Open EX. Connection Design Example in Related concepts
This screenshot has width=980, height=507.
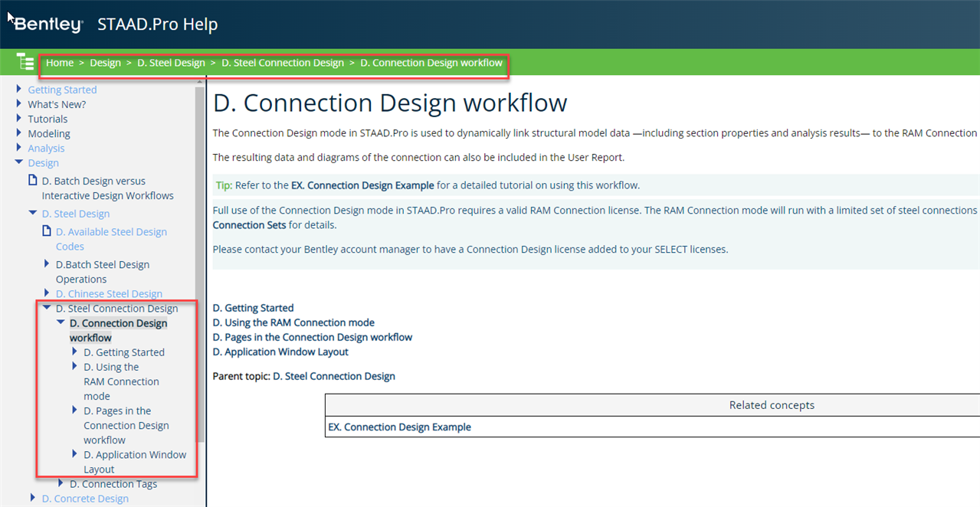[x=399, y=427]
